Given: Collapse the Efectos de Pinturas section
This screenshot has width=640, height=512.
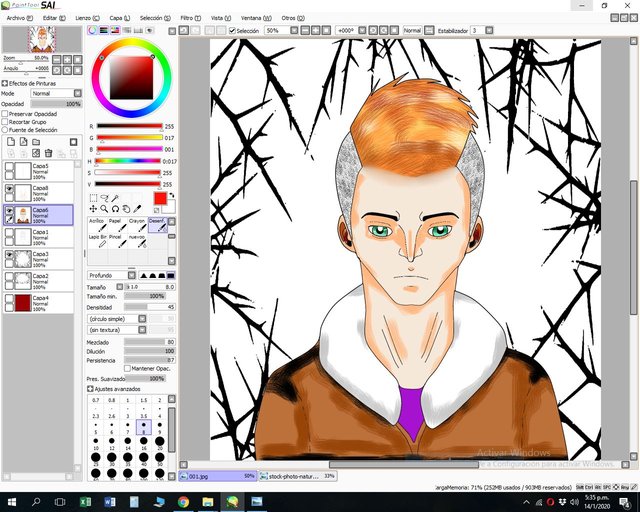Looking at the screenshot, I should click(x=5, y=83).
